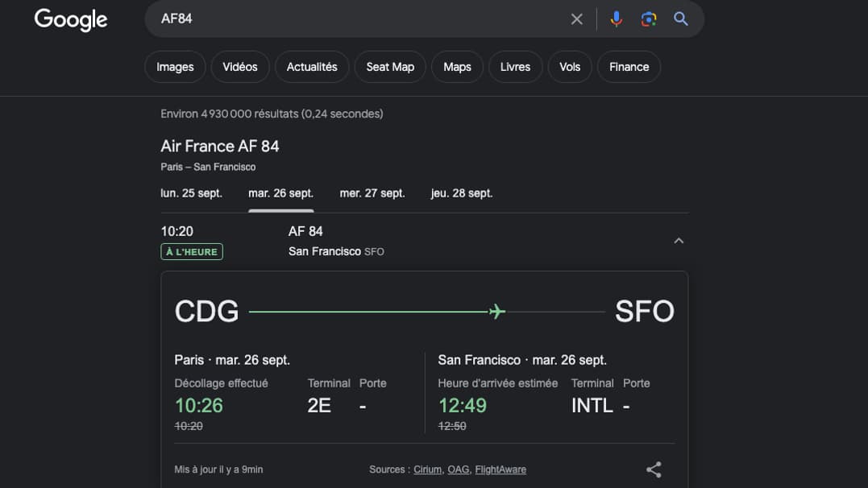
Task: Open the OAG source link
Action: (x=459, y=469)
